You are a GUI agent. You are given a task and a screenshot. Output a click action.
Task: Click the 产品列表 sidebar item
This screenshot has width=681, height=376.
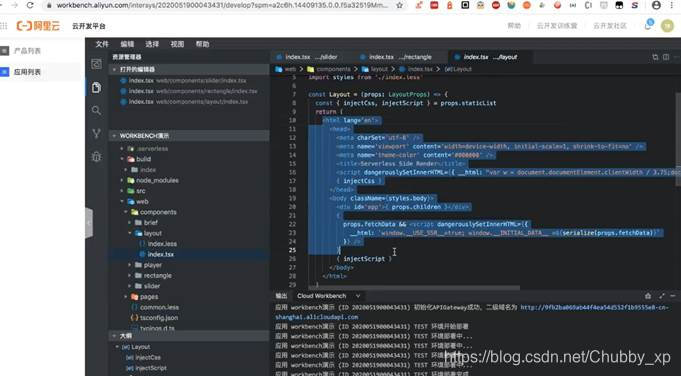point(27,51)
